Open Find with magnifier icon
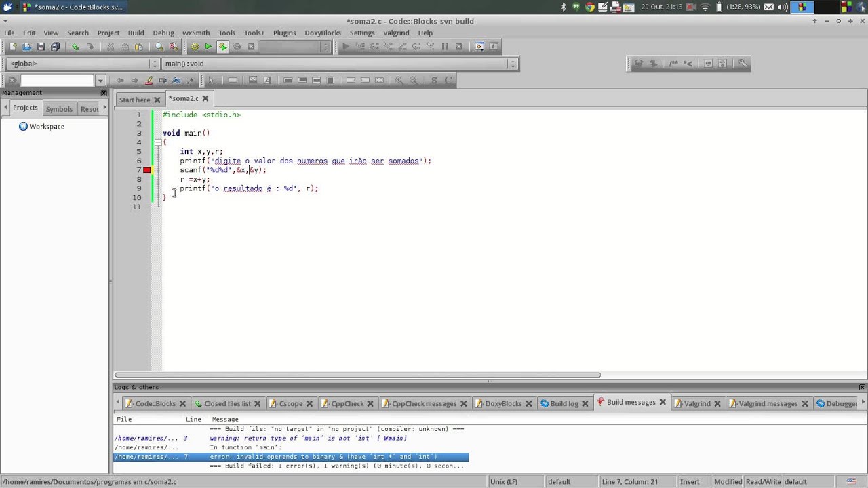 tap(159, 47)
